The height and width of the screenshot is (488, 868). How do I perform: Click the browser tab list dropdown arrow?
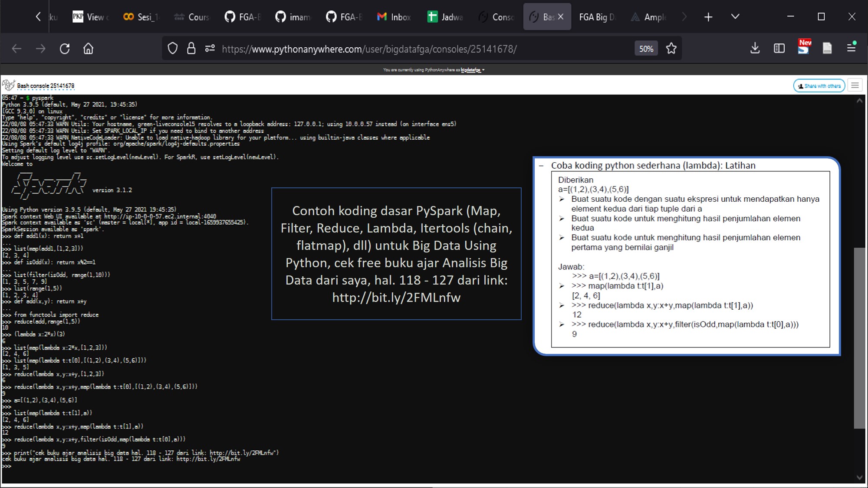point(734,16)
